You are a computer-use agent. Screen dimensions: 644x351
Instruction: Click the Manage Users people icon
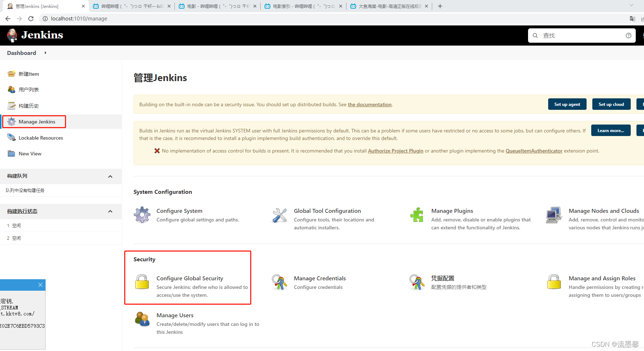(142, 319)
